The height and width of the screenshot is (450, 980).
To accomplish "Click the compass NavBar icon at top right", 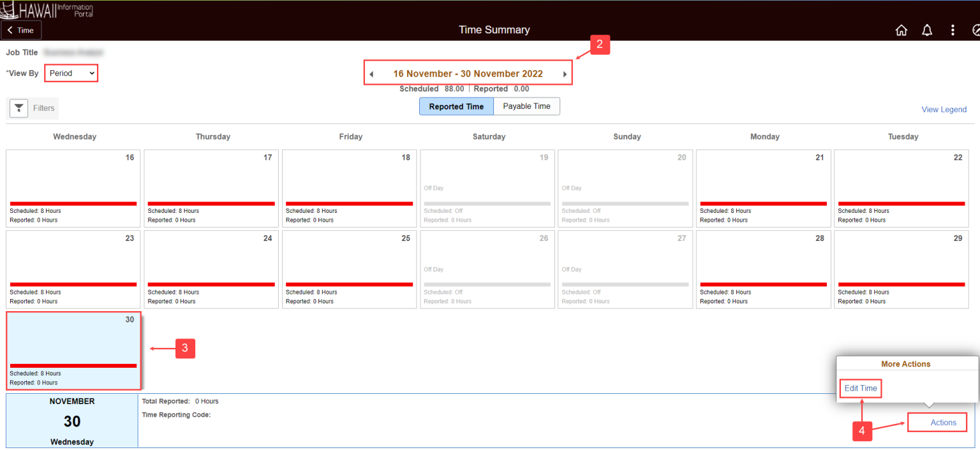I will [x=976, y=29].
